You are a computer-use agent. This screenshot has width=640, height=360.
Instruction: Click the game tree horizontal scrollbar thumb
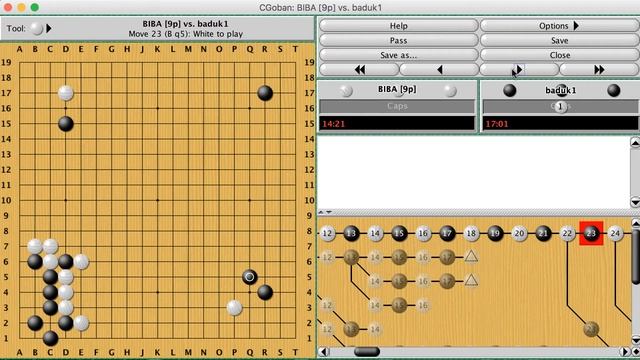[x=367, y=351]
